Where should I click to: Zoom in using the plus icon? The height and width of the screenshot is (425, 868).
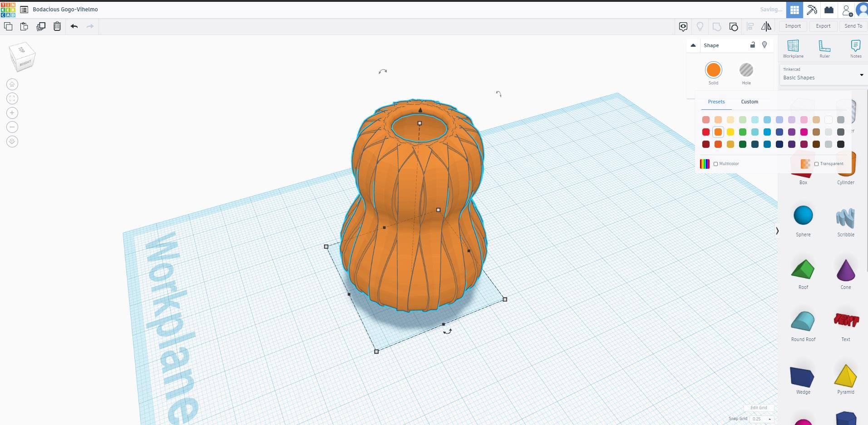(12, 113)
